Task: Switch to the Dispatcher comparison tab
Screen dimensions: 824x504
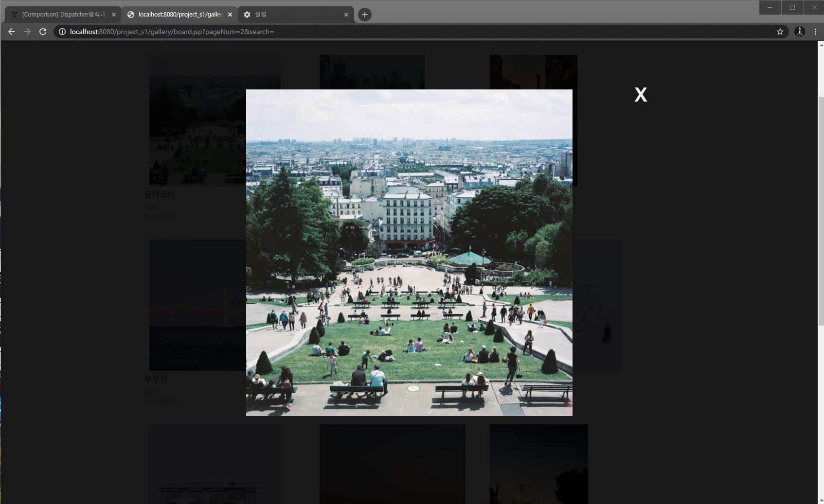Action: 63,15
